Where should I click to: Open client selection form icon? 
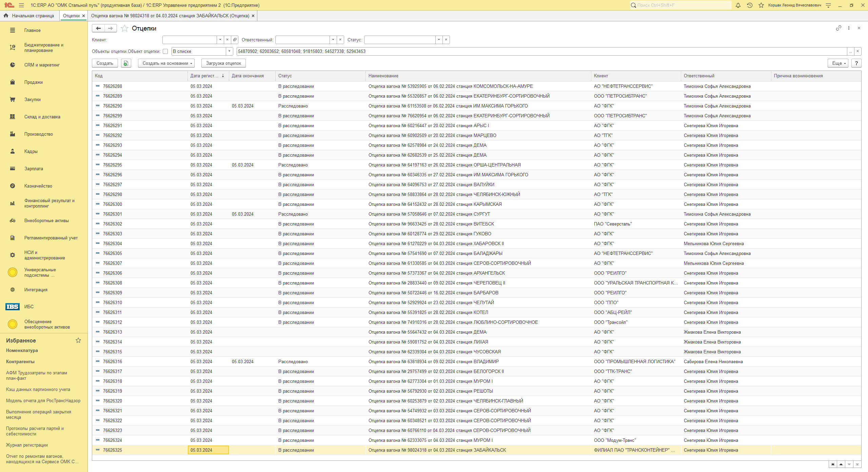235,40
